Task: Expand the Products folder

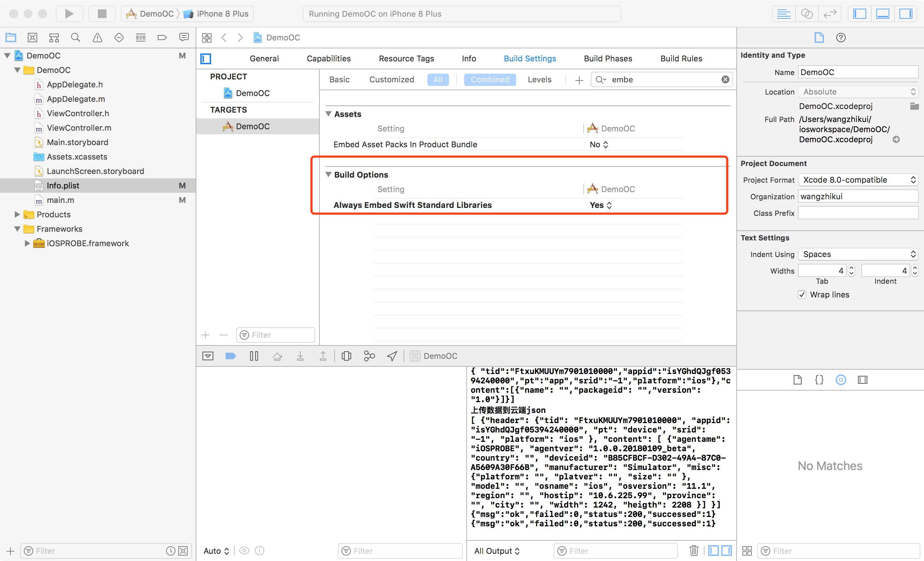Action: pyautogui.click(x=17, y=214)
